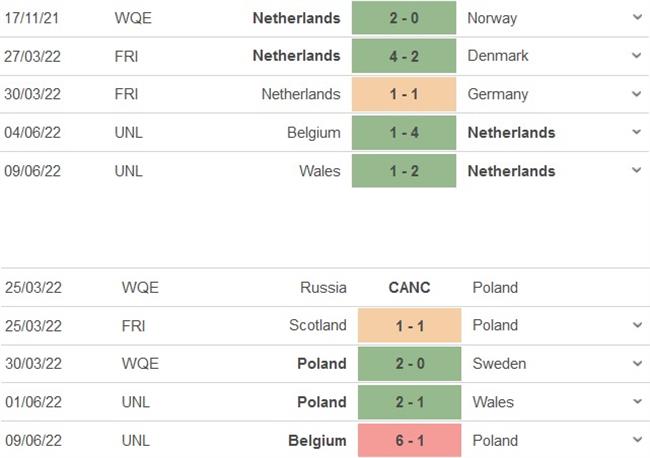Screen dimensions: 650x458
Task: Expand the Netherlands vs Norway match row
Action: 637,18
